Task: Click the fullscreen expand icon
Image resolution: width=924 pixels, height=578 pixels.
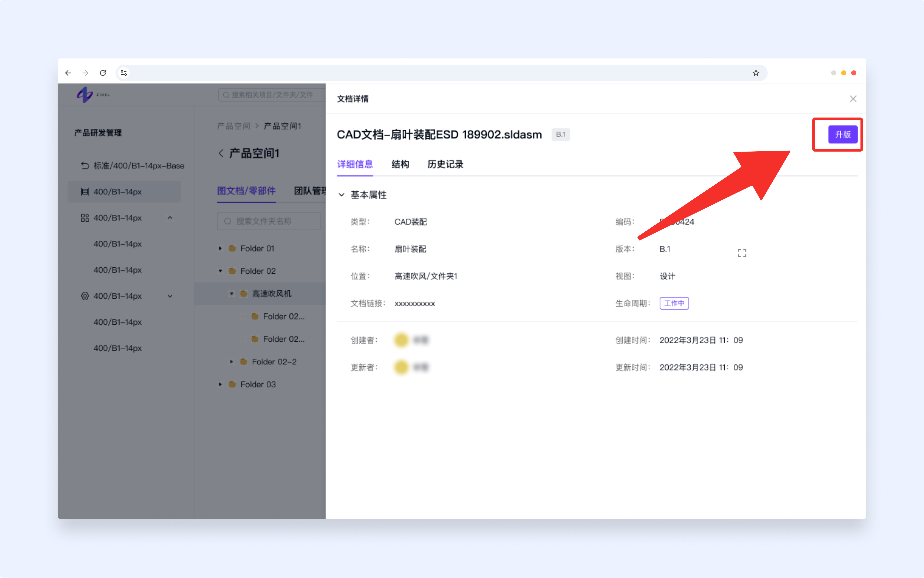Action: 742,253
